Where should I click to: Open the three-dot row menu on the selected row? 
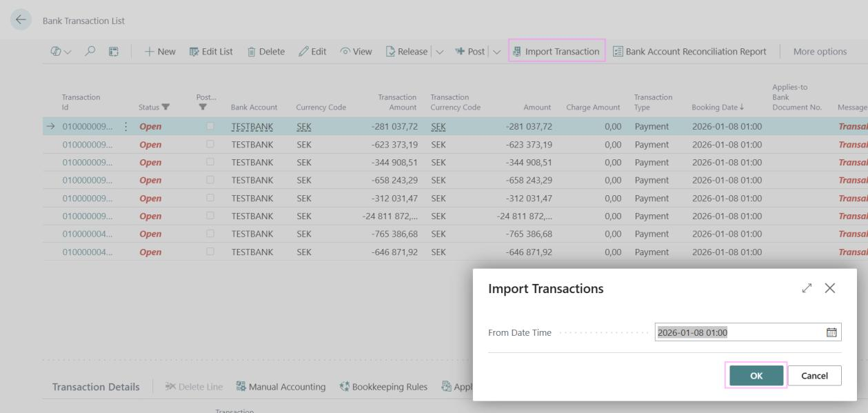pos(125,127)
